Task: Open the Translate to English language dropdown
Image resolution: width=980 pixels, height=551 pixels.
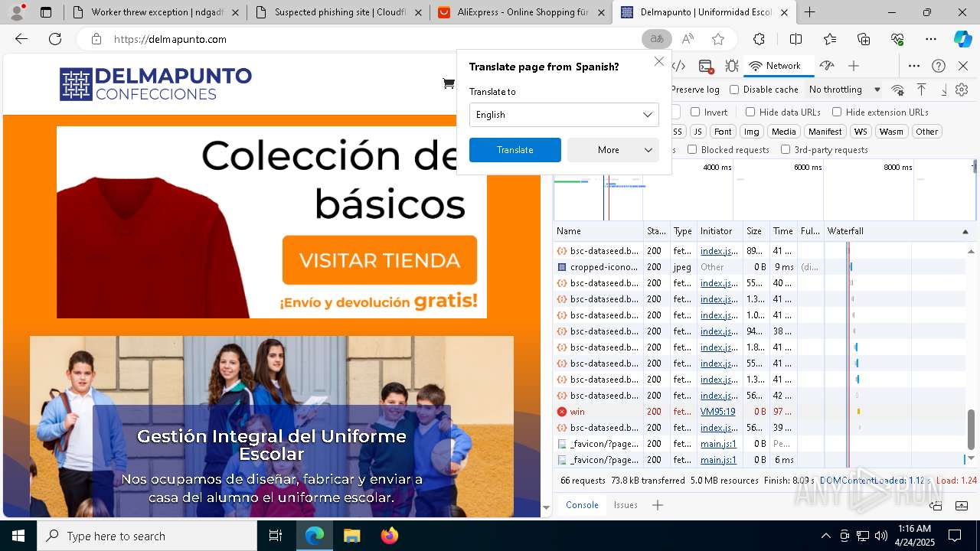Action: [x=564, y=115]
